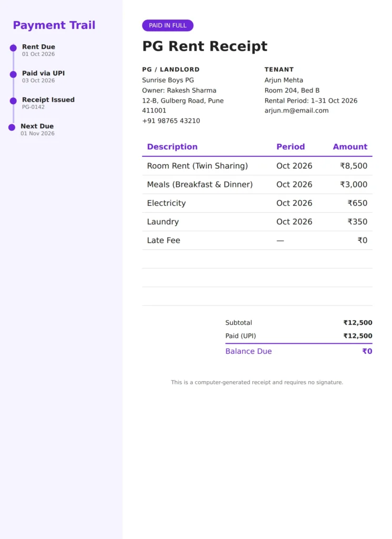Image resolution: width=392 pixels, height=539 pixels.
Task: Click the Rent Due label
Action: (38, 47)
